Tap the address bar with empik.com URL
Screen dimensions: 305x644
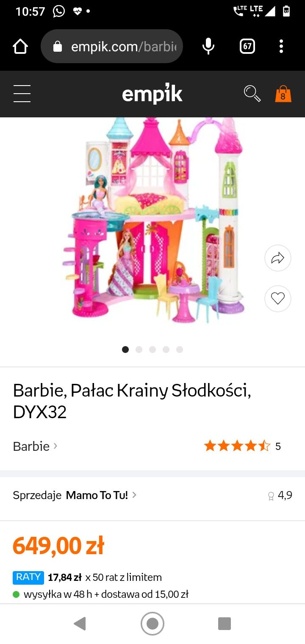click(112, 46)
